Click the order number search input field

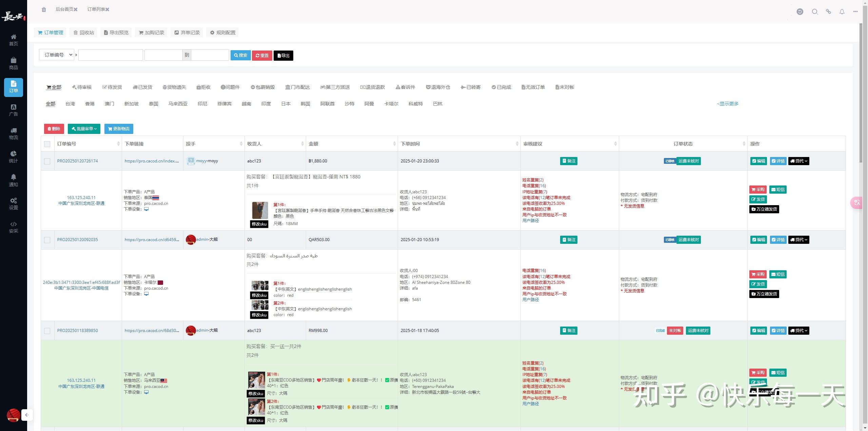(111, 55)
